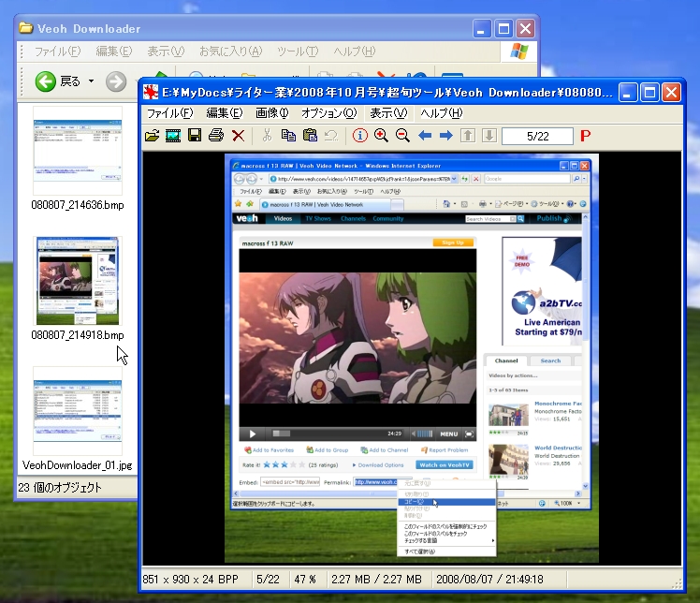The height and width of the screenshot is (603, 700).
Task: Click the Undo arrow icon
Action: (x=331, y=136)
